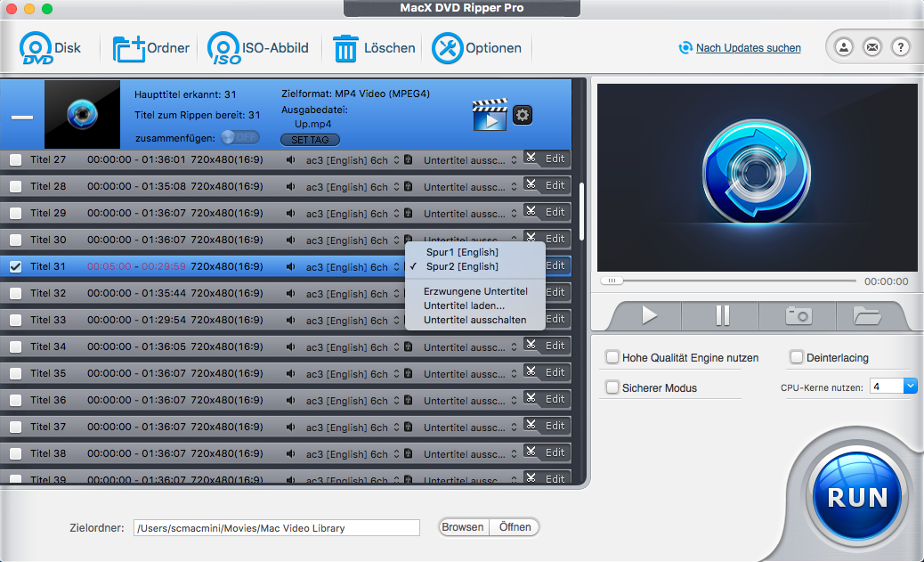
Task: Click the scissors icon for Titel 27
Action: 531,158
